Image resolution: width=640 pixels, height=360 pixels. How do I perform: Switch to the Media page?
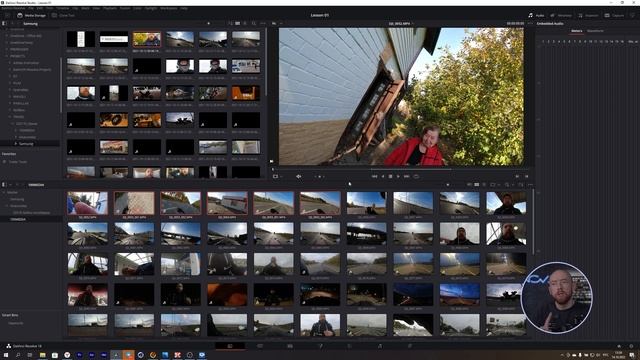click(230, 346)
